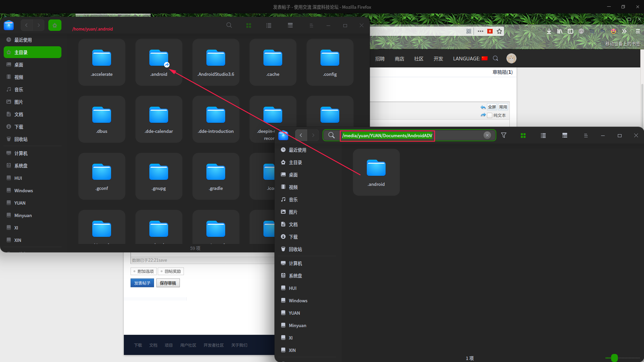Switch front file manager to icon grid view
The height and width of the screenshot is (362, 644).
(x=523, y=136)
